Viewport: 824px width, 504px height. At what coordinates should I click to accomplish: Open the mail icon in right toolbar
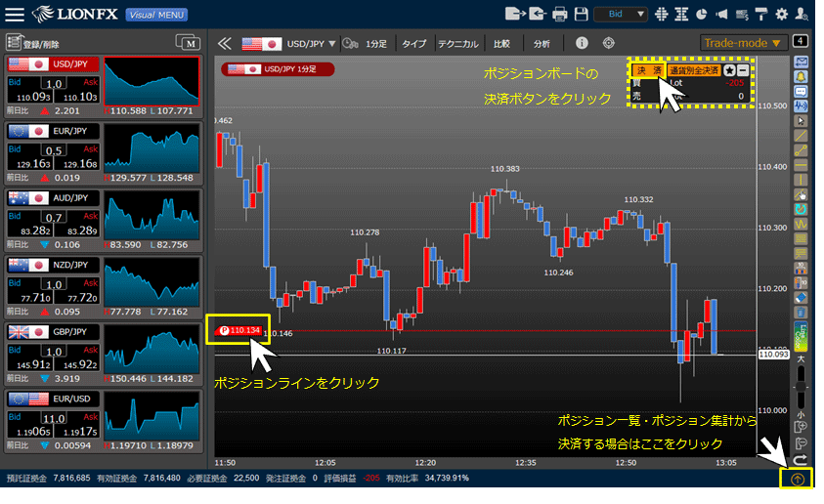[801, 63]
